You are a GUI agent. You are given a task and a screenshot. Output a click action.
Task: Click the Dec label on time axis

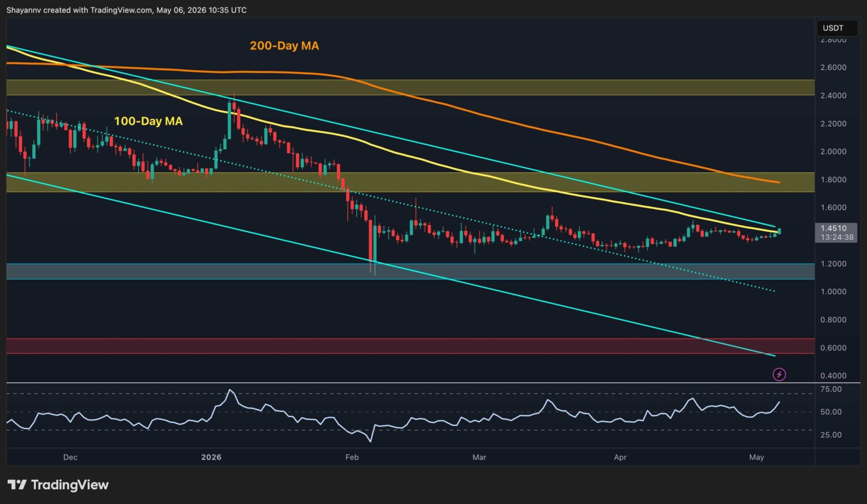click(70, 457)
